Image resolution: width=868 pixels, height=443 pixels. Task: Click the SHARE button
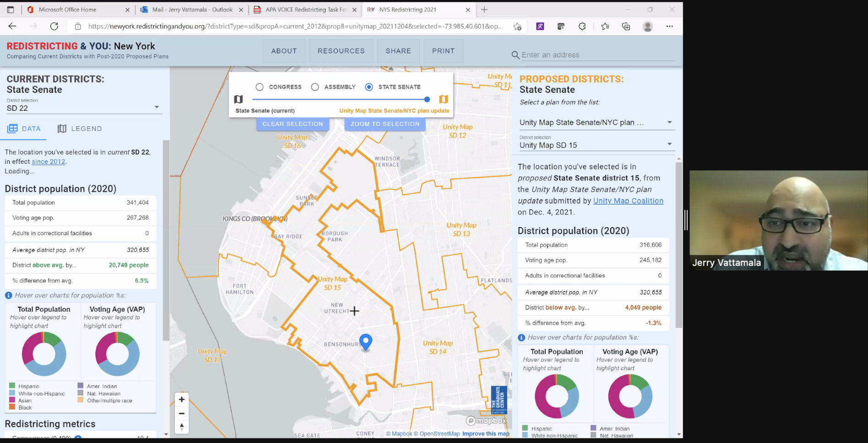tap(398, 51)
